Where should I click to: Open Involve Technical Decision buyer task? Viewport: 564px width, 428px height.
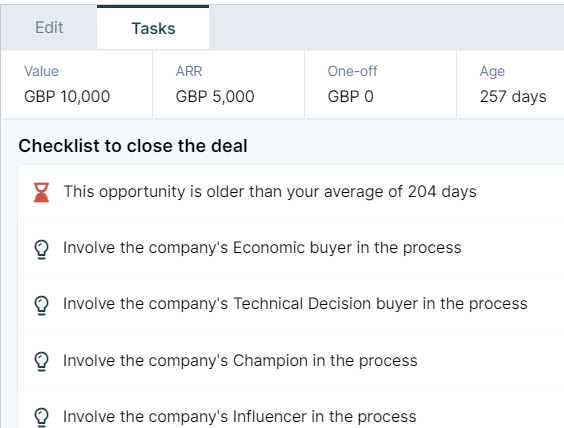(x=291, y=305)
